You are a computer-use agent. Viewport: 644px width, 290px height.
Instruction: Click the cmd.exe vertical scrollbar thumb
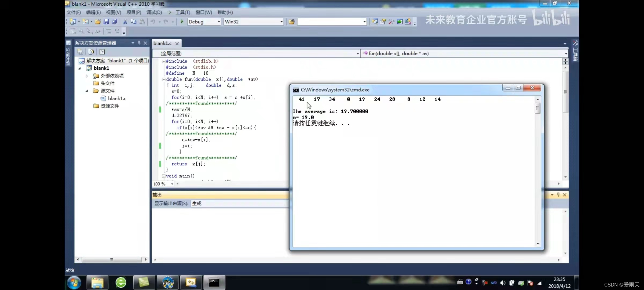point(537,108)
